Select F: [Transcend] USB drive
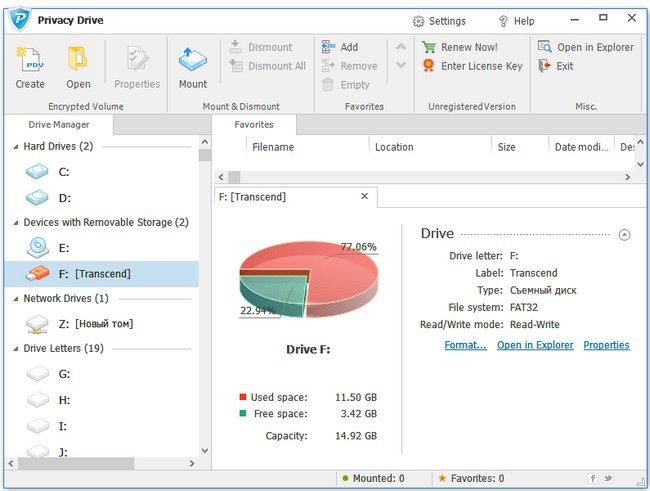The width and height of the screenshot is (650, 491). [x=102, y=274]
